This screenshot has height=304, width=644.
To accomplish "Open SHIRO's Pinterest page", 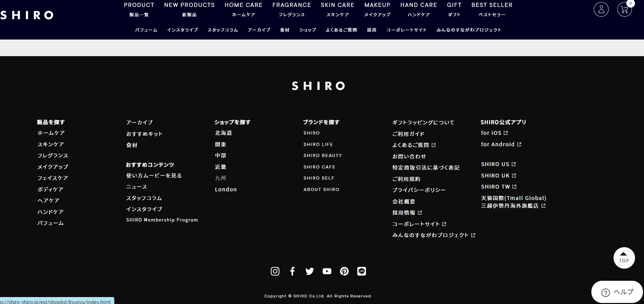I will click(x=344, y=271).
